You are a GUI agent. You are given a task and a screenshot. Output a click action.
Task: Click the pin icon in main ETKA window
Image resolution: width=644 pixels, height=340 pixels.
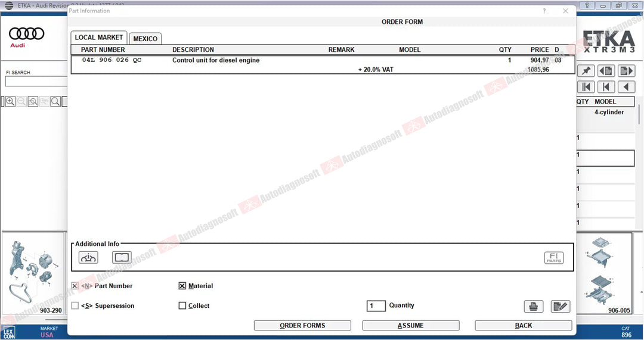tap(586, 70)
